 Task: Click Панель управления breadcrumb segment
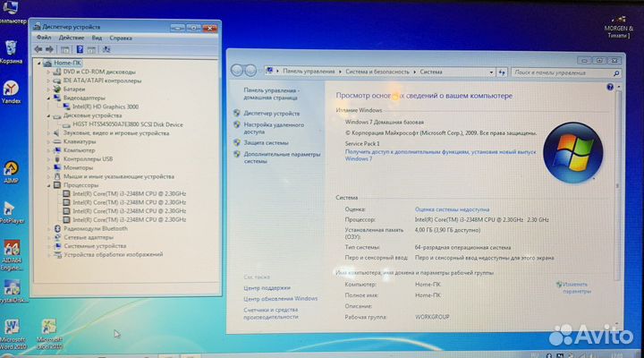click(309, 72)
